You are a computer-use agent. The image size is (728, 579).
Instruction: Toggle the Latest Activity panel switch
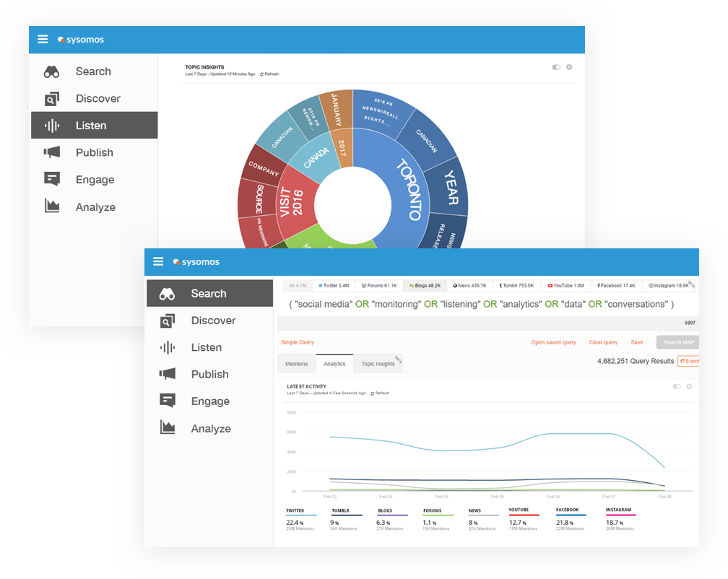point(677,386)
